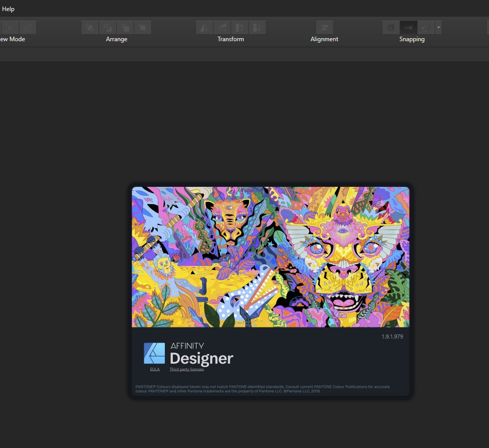Toggle Force Pixel Alignment in Snapping
489x448 pixels.
(x=390, y=27)
